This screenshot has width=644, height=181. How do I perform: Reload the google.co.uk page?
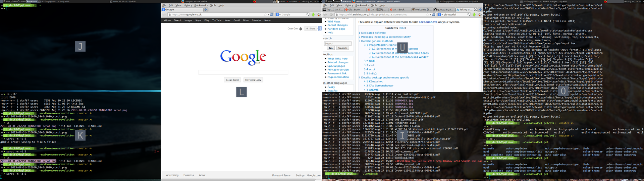click(271, 15)
